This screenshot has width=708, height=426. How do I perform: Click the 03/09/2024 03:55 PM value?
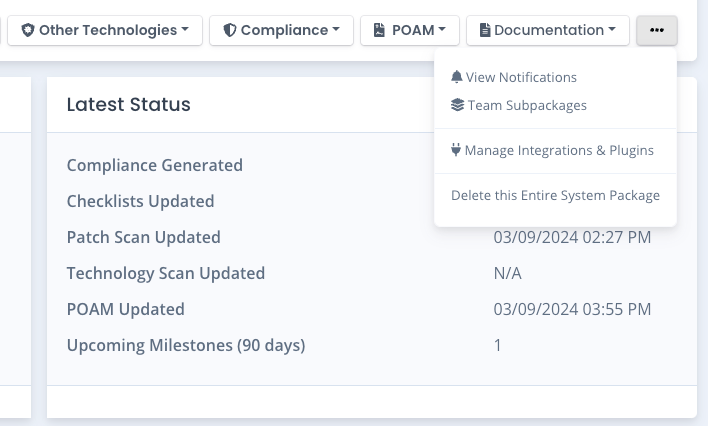point(572,309)
